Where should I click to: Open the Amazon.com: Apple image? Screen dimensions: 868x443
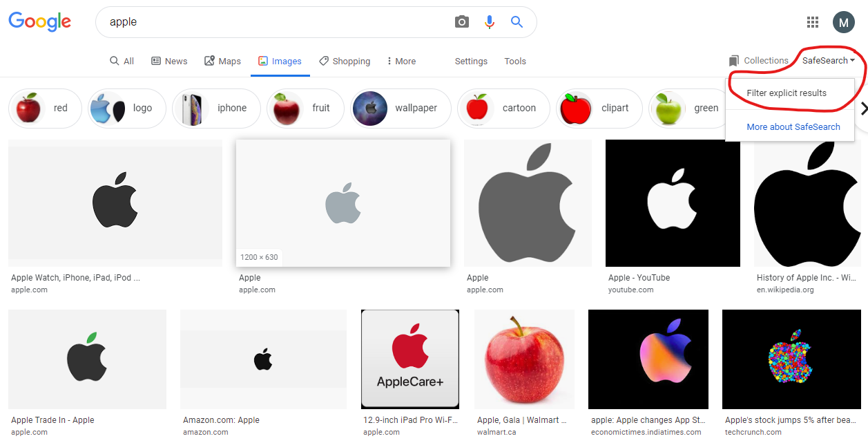(x=263, y=359)
